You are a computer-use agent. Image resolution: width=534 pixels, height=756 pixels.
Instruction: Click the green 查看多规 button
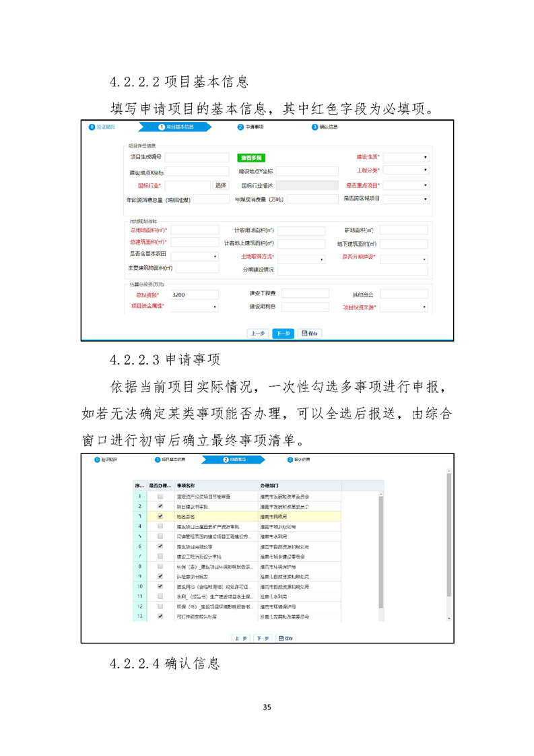pyautogui.click(x=251, y=158)
